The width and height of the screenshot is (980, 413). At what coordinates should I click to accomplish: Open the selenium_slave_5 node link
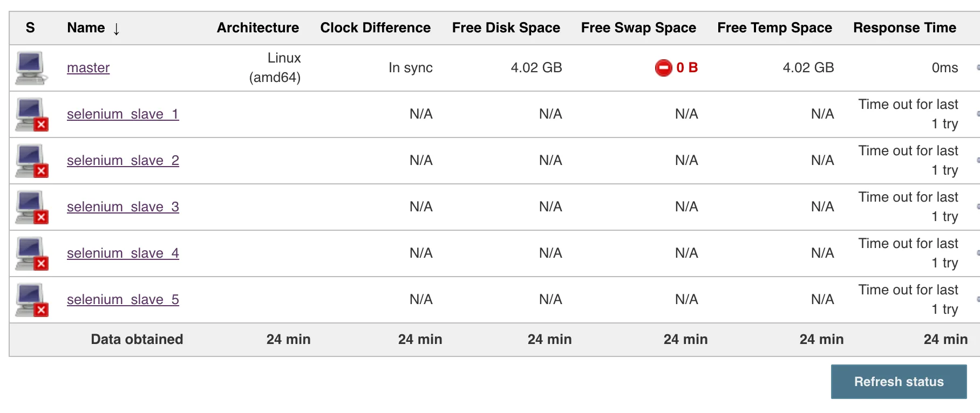coord(122,300)
